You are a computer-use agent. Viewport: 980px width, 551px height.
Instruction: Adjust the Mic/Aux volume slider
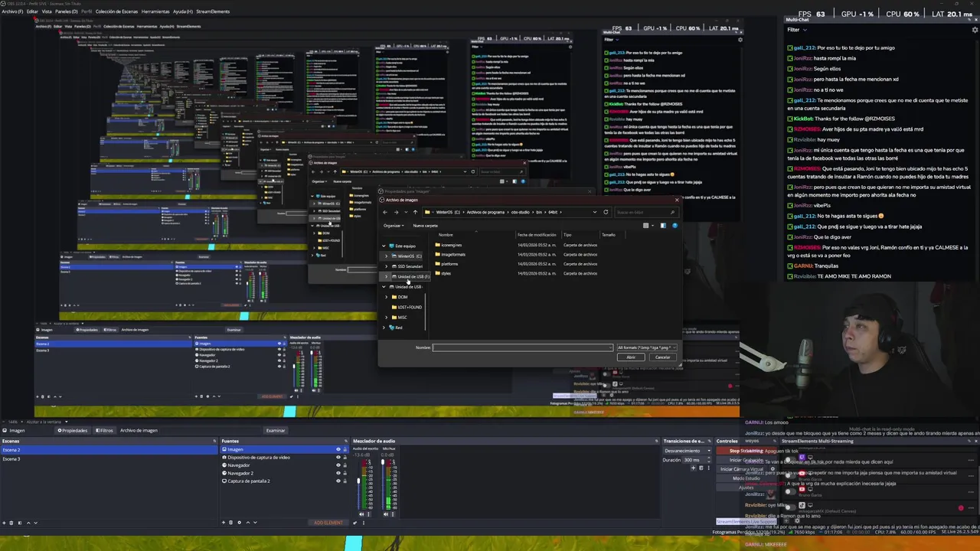click(x=382, y=462)
